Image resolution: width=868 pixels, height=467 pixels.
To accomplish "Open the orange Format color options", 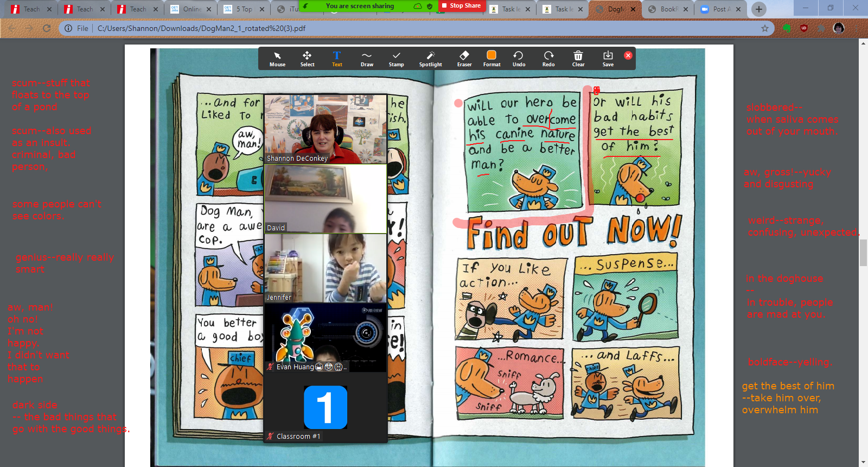I will pyautogui.click(x=492, y=59).
